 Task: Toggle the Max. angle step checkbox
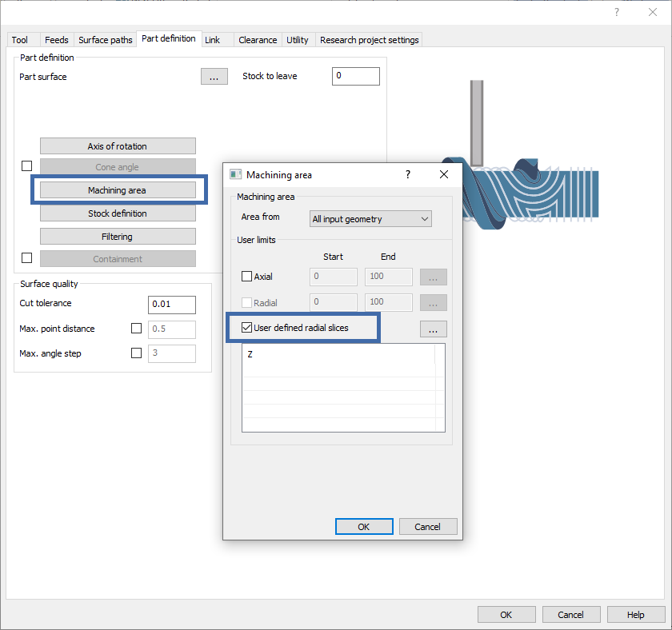pyautogui.click(x=136, y=353)
